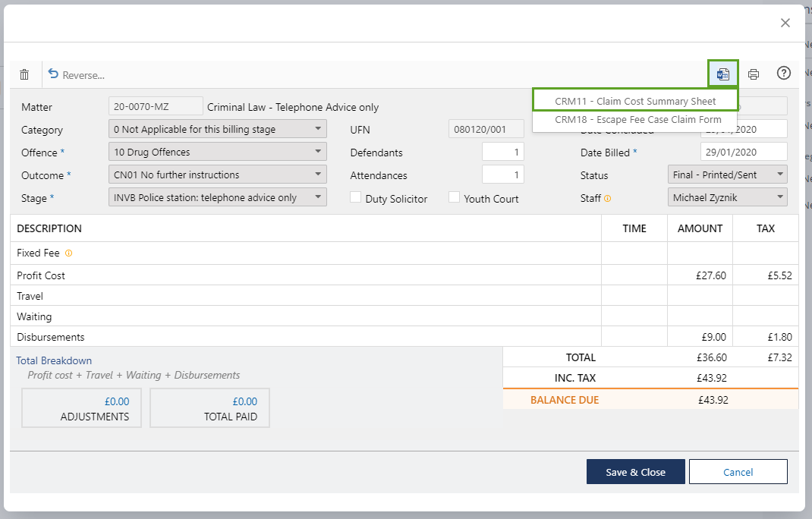Click the Reverse undo arrow icon
Image resolution: width=812 pixels, height=519 pixels.
pos(53,74)
